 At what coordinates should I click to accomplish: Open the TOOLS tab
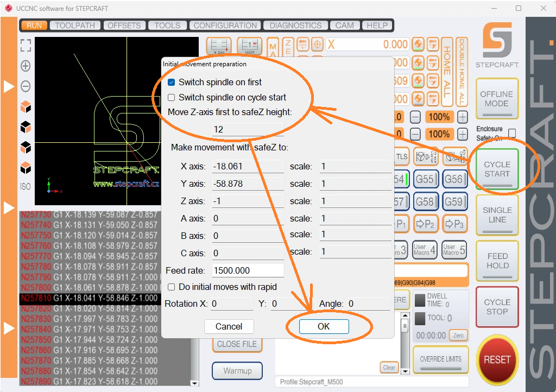167,26
